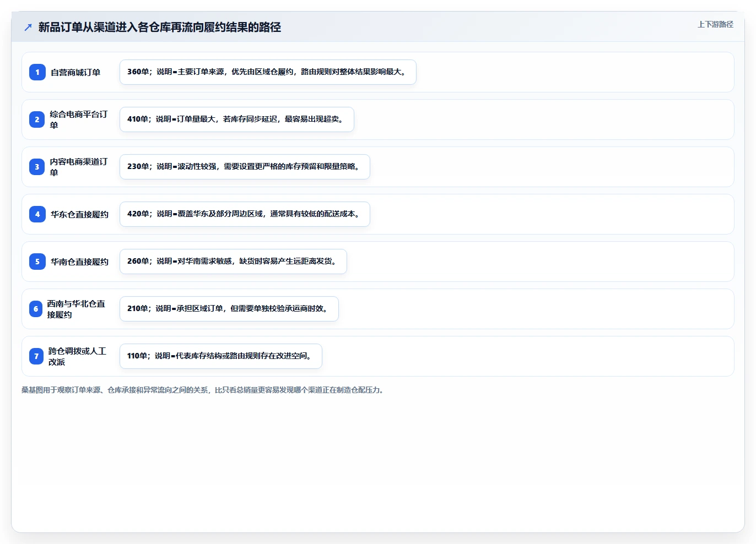Select the number 6 badge for 西南与华北仓直接履约
This screenshot has height=544, width=756.
pyautogui.click(x=36, y=309)
